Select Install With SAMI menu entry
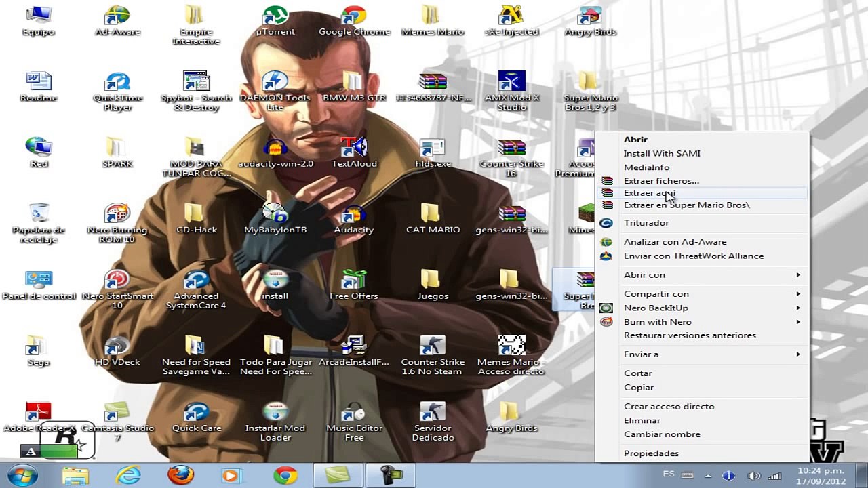The width and height of the screenshot is (868, 488). (x=703, y=154)
